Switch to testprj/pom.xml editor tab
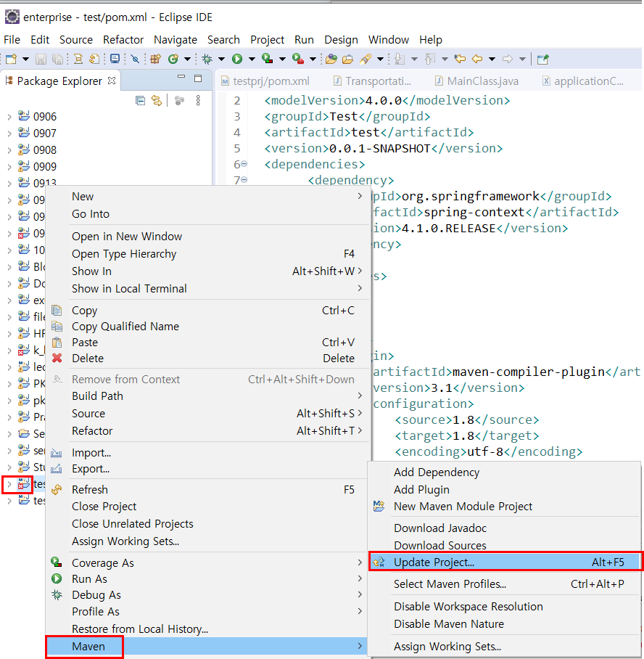Screen dimensions: 644x659 (x=265, y=81)
